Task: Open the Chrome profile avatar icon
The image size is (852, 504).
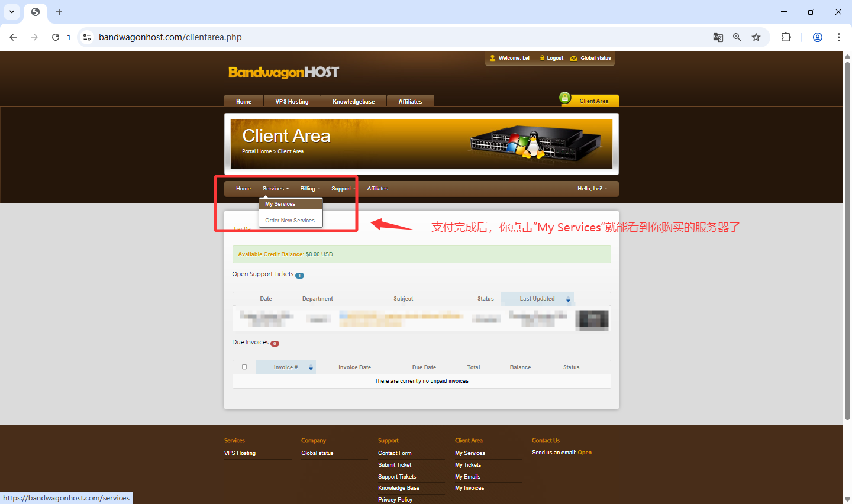Action: click(x=817, y=37)
